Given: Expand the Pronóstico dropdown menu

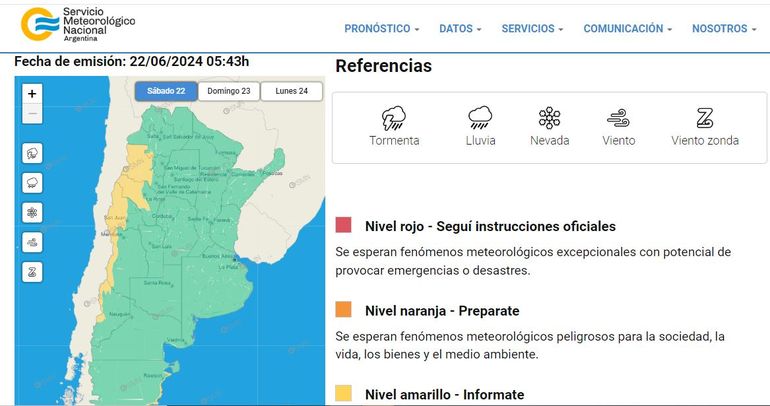Looking at the screenshot, I should click(x=381, y=29).
